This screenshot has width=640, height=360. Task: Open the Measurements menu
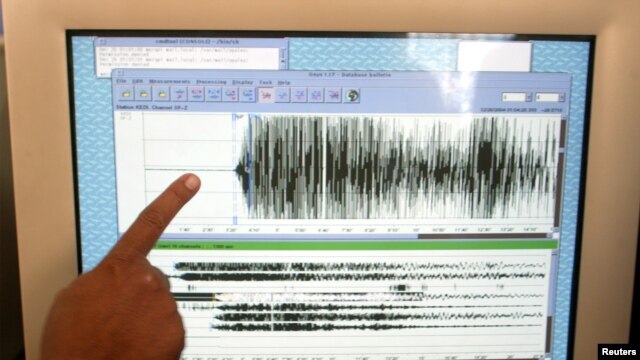(169, 82)
